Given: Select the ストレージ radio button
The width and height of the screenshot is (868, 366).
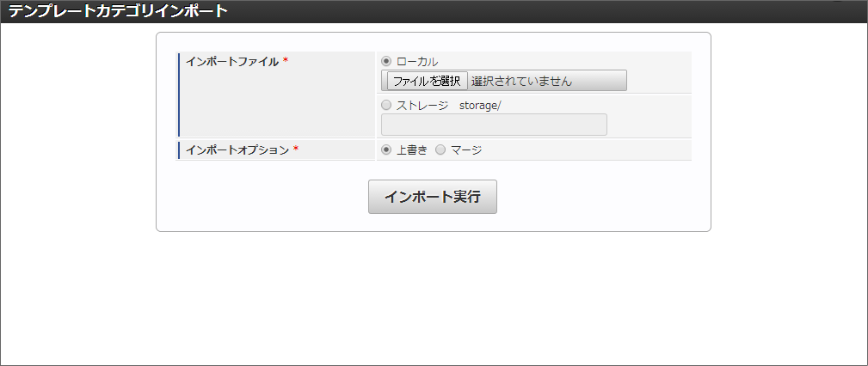Looking at the screenshot, I should (386, 105).
